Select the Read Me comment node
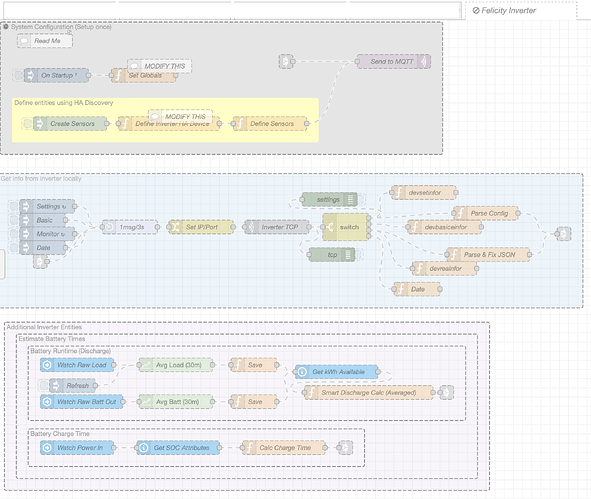 tap(45, 41)
